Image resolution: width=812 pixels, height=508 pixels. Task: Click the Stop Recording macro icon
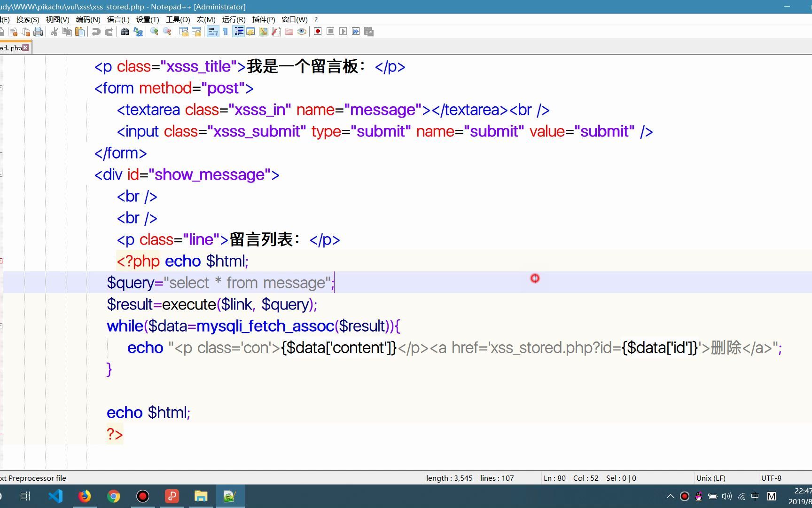(330, 32)
